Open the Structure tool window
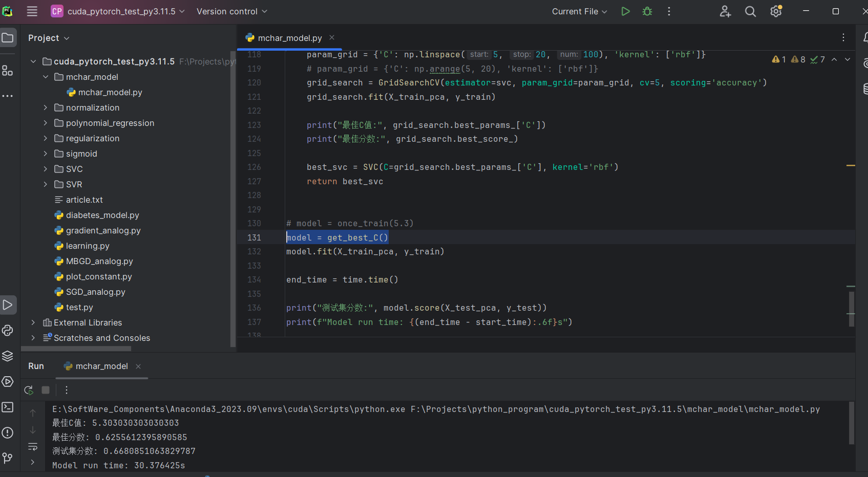Image resolution: width=868 pixels, height=477 pixels. click(x=8, y=71)
